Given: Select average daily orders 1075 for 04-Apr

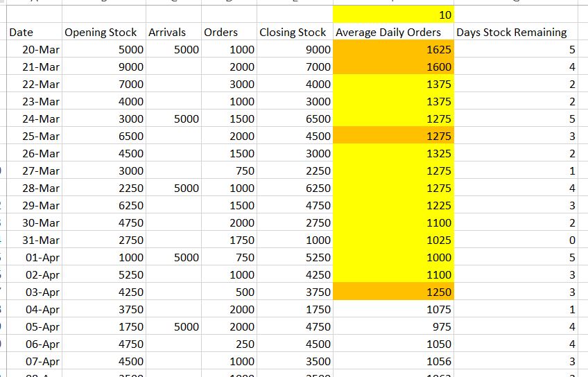Looking at the screenshot, I should tap(393, 309).
